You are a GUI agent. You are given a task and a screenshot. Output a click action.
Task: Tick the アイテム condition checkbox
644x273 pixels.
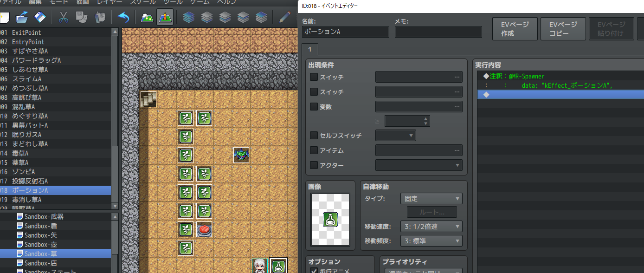click(314, 150)
